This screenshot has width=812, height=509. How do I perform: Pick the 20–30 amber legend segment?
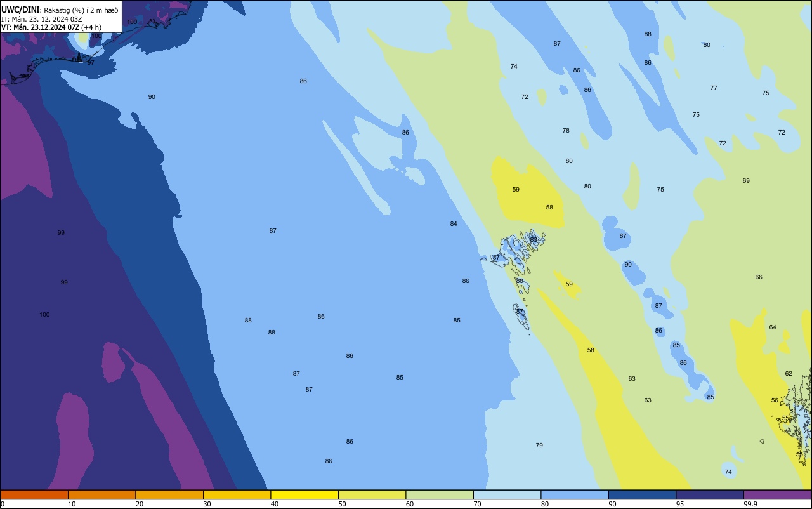169,494
